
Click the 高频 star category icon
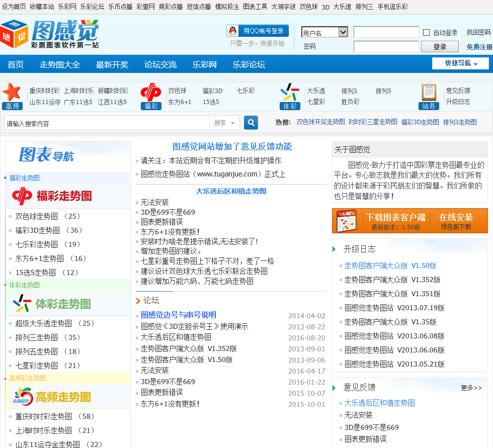point(12,97)
